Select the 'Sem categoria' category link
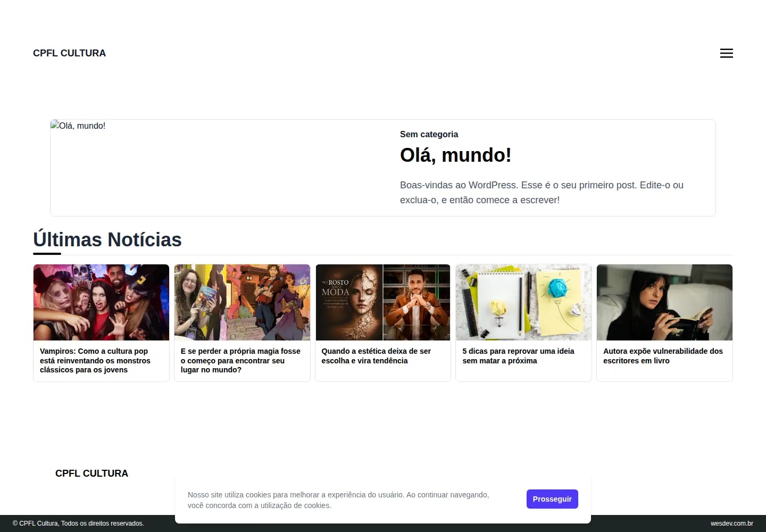 429,135
